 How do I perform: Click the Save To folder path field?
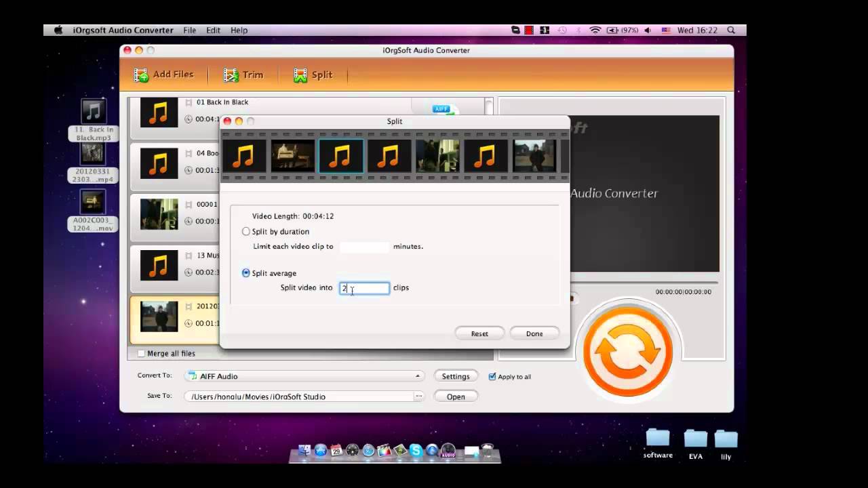click(x=298, y=396)
